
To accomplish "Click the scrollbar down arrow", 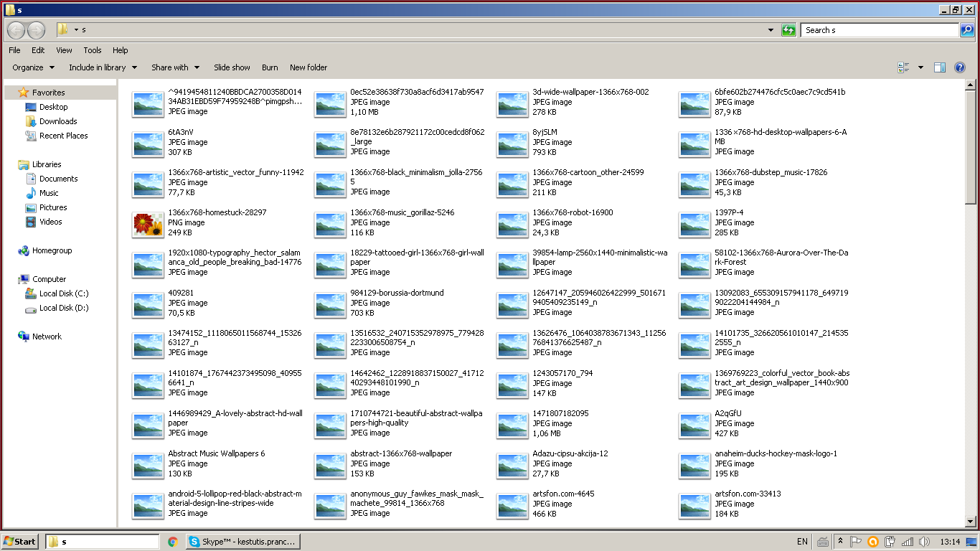I will (971, 522).
